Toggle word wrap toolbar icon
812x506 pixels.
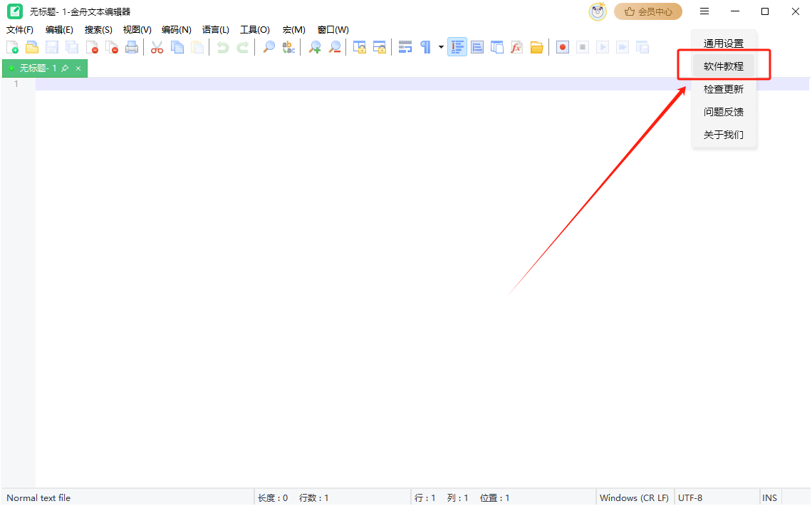(405, 48)
